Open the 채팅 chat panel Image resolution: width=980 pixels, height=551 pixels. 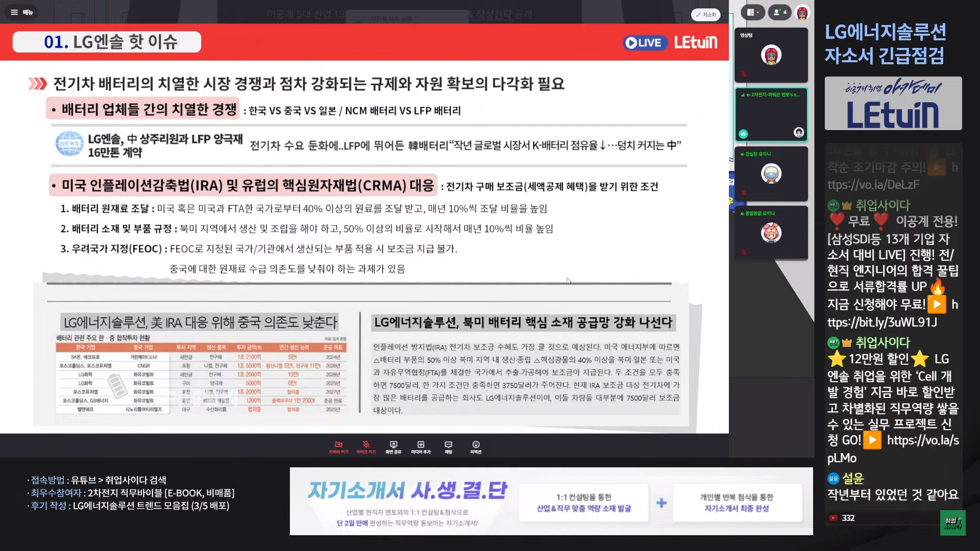coord(448,447)
